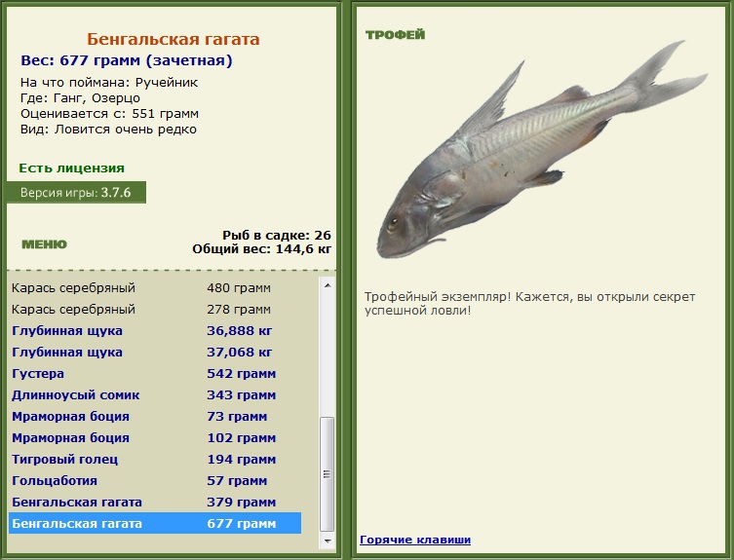Click the Общий вес: 144,6 кг text
This screenshot has width=734, height=560.
click(x=261, y=249)
